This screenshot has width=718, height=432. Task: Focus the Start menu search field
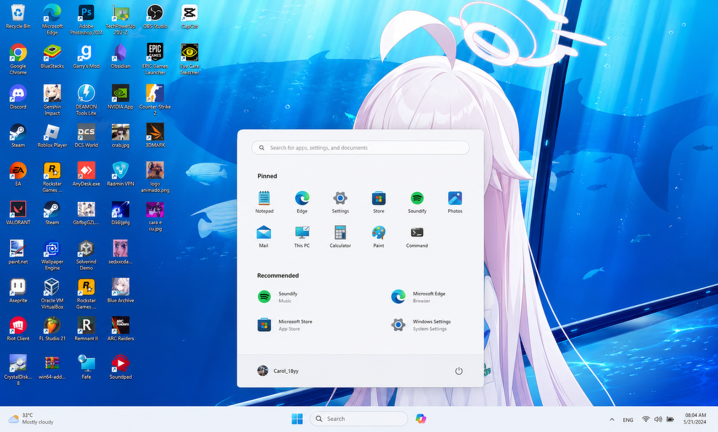click(x=360, y=148)
